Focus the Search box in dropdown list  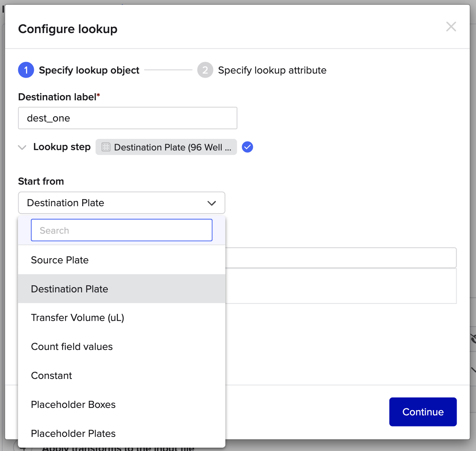point(122,230)
